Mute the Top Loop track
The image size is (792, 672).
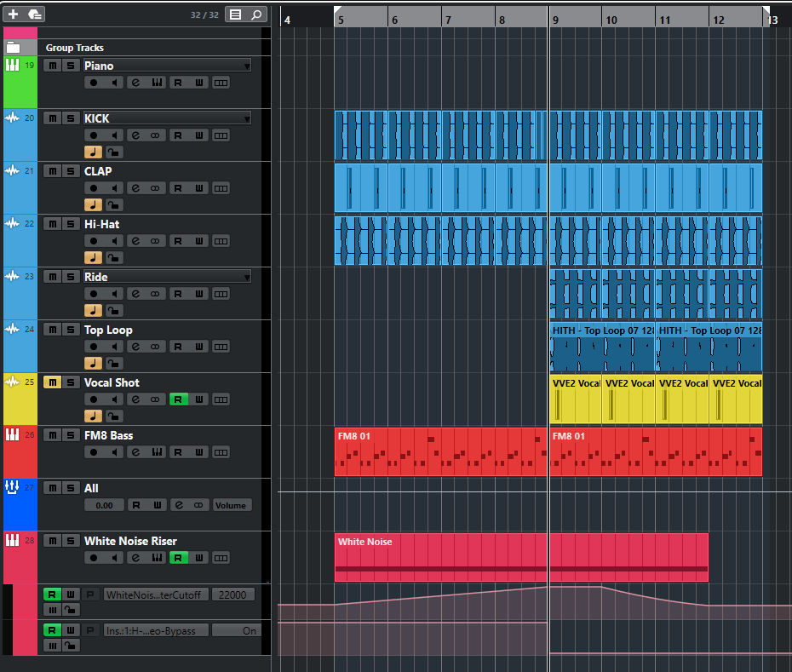(x=53, y=330)
